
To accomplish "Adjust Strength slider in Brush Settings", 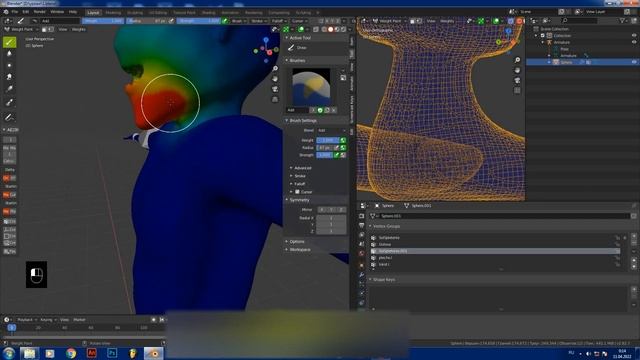I will point(324,155).
